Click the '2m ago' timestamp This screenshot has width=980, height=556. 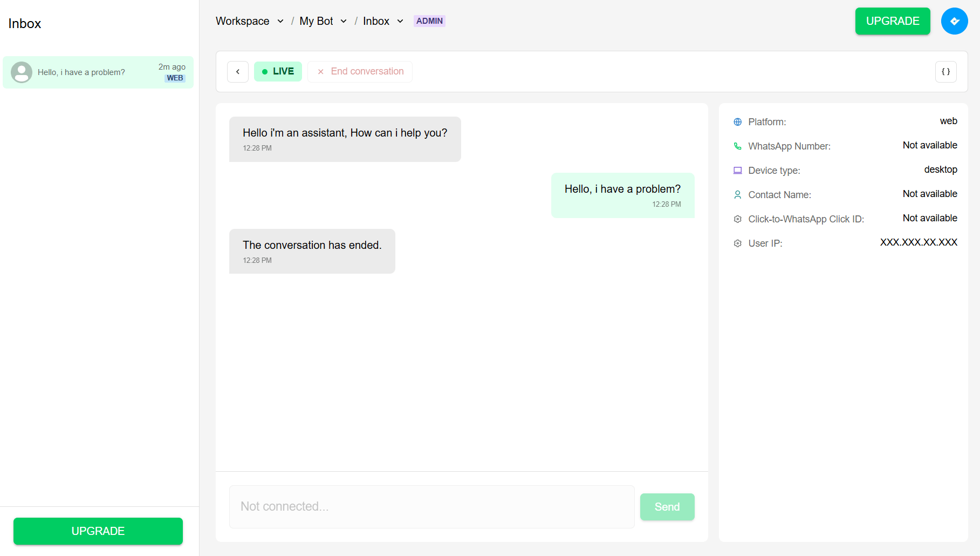[x=172, y=67]
